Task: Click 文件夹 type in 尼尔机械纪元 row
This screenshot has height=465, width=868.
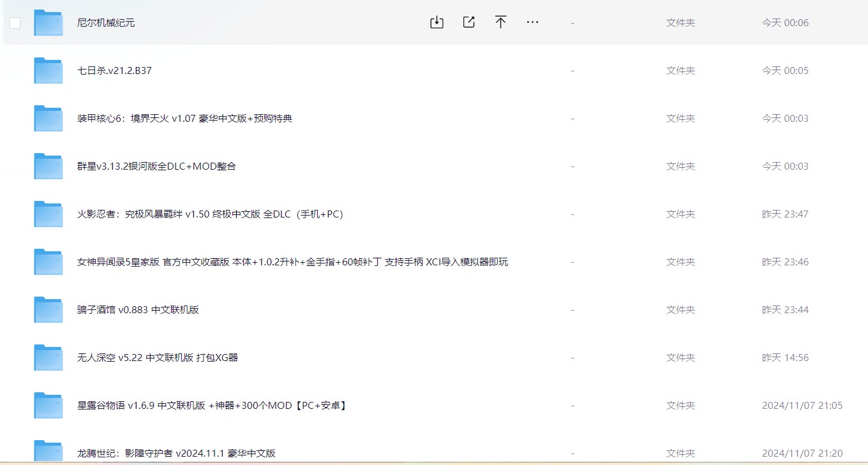Action: [x=680, y=23]
